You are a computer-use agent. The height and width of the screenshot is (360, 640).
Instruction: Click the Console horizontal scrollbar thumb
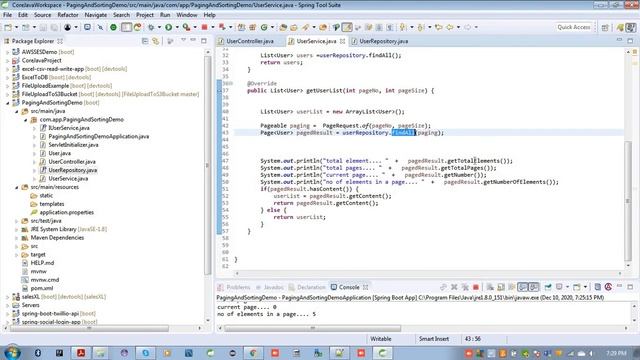pos(313,328)
